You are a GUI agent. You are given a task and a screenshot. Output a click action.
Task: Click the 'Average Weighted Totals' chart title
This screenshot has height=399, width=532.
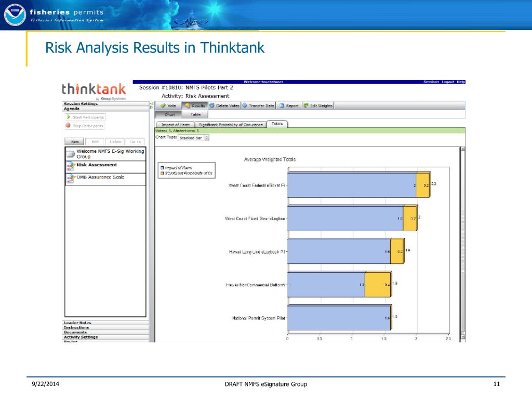[x=270, y=159]
